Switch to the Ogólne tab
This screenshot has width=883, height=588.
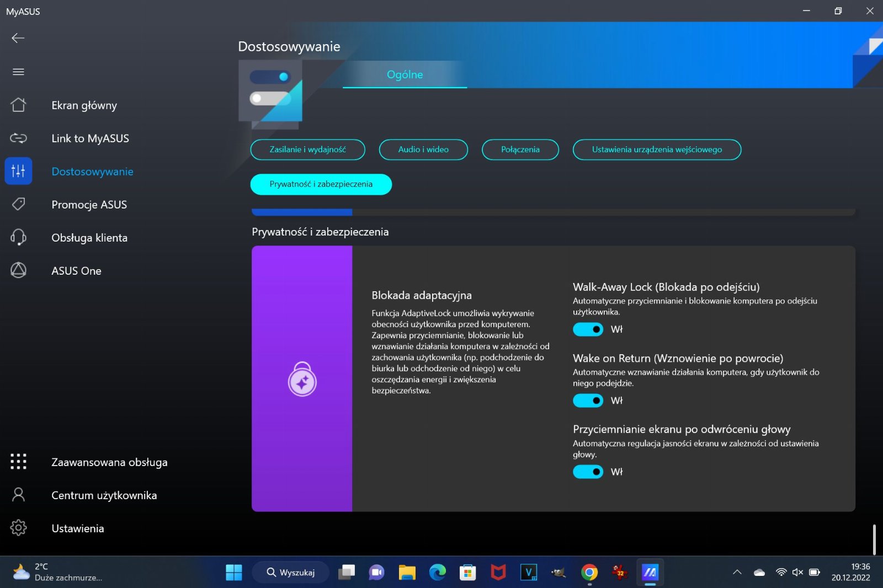pos(405,74)
